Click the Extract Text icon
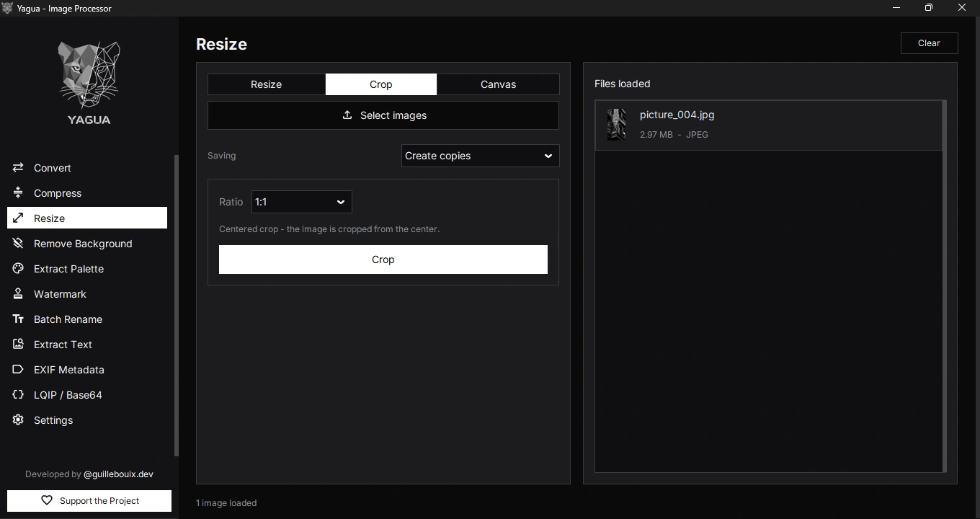The height and width of the screenshot is (519, 980). coord(18,344)
